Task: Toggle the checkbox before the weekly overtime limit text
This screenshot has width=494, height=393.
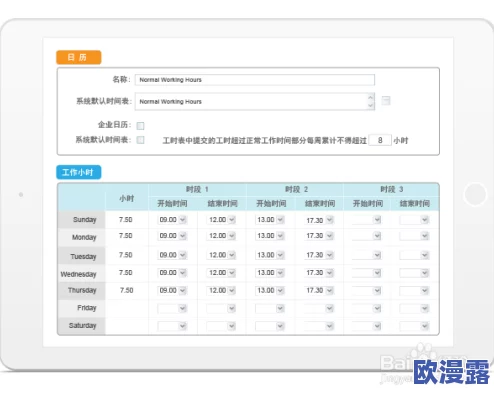Action: coord(140,140)
